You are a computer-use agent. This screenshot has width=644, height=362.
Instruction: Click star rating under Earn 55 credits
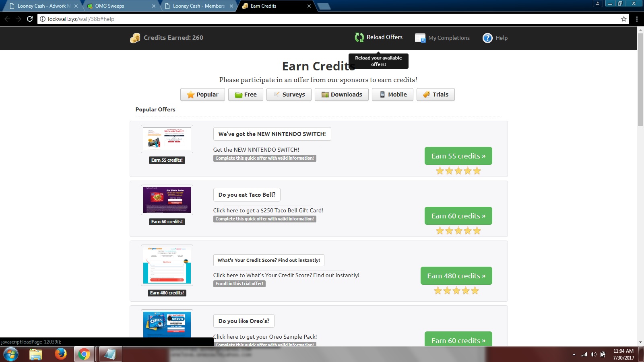tap(458, 171)
